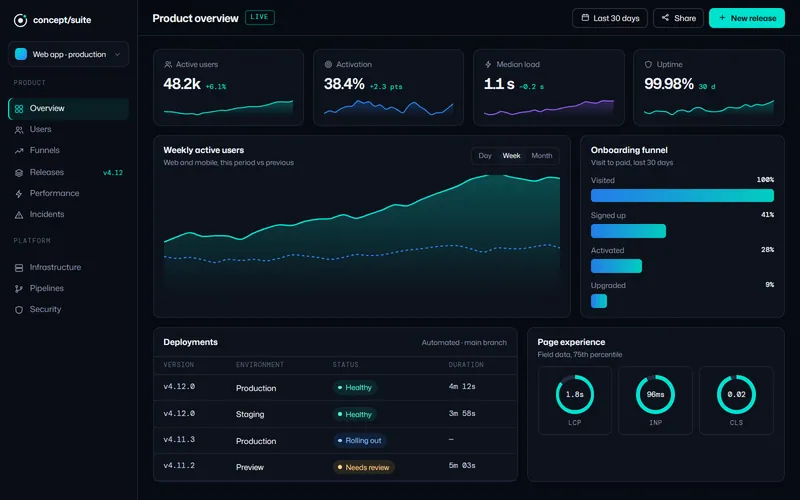The image size is (800, 500).
Task: Click the Needs review status pill
Action: tap(363, 467)
